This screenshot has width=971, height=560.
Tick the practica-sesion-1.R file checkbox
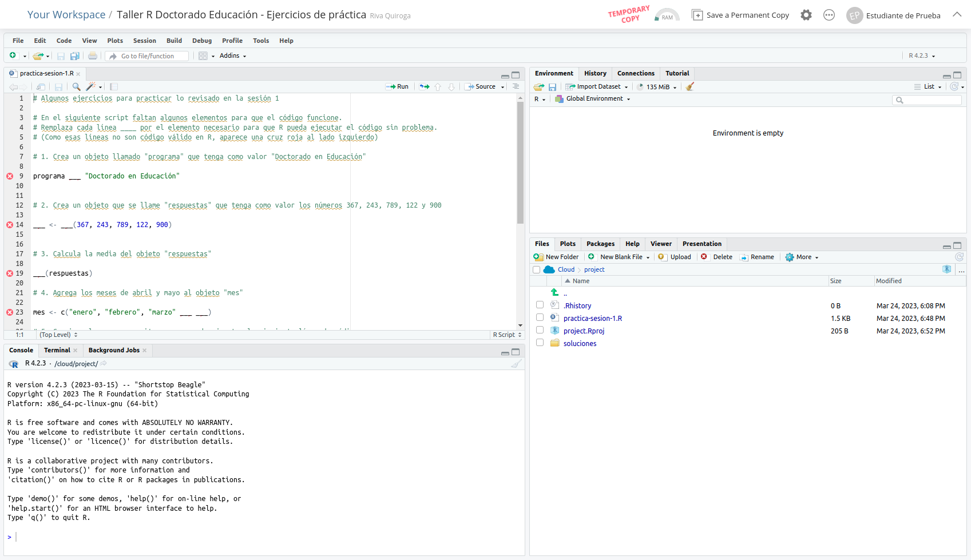pos(540,318)
